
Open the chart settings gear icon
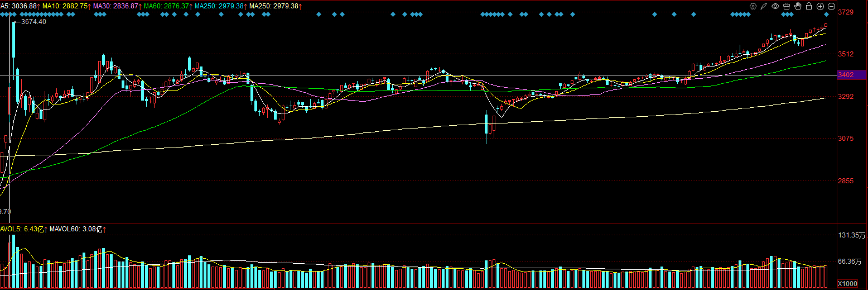pyautogui.click(x=753, y=6)
